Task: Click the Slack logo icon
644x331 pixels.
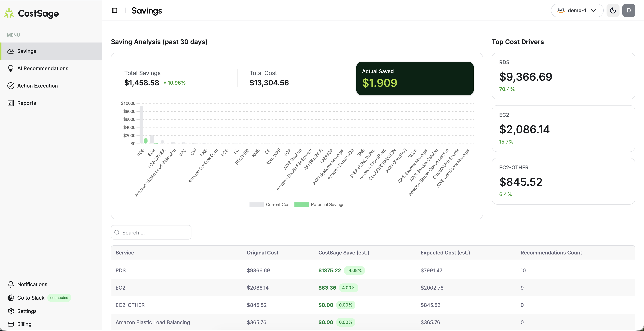Action: tap(11, 298)
